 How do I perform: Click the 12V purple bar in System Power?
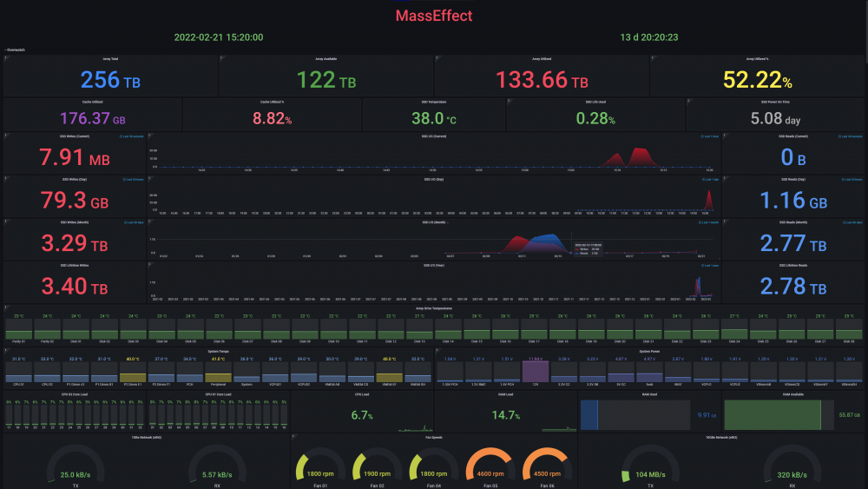(x=536, y=372)
